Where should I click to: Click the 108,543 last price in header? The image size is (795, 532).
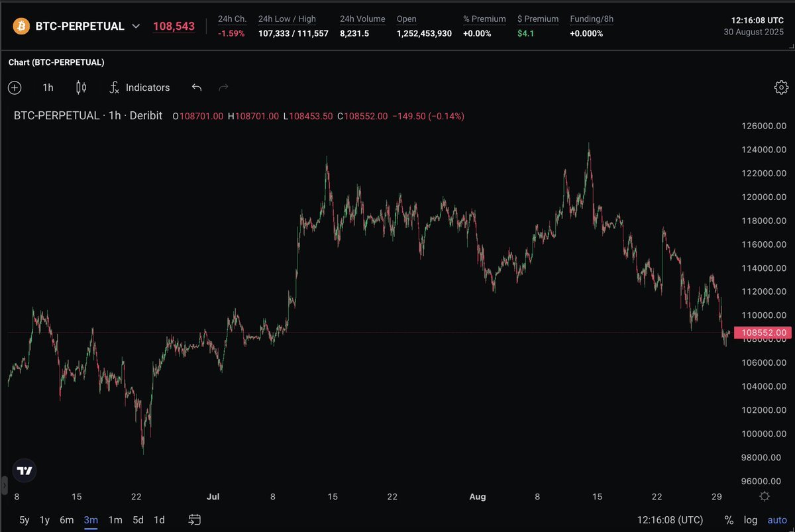174,27
